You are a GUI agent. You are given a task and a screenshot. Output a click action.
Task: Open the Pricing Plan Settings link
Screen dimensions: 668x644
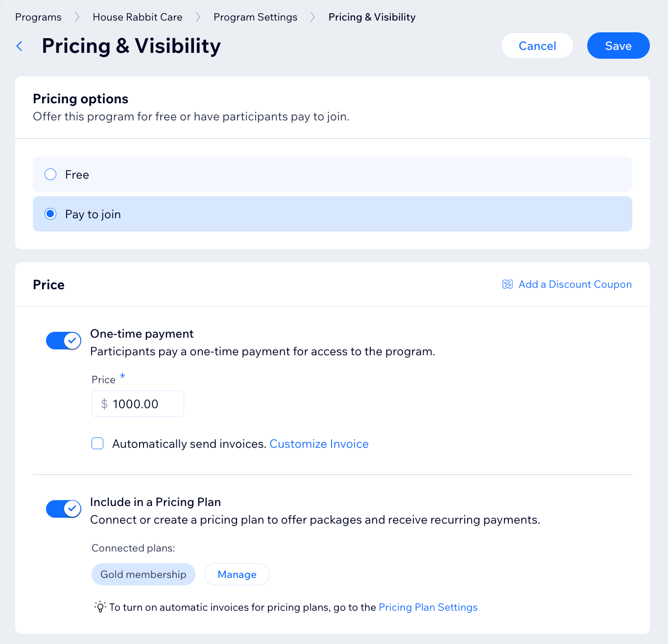click(x=428, y=607)
